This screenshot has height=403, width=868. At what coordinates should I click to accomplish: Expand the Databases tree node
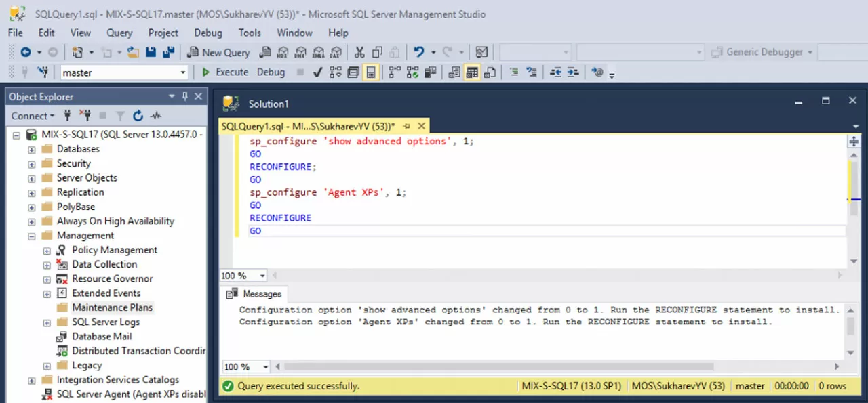[x=32, y=149]
